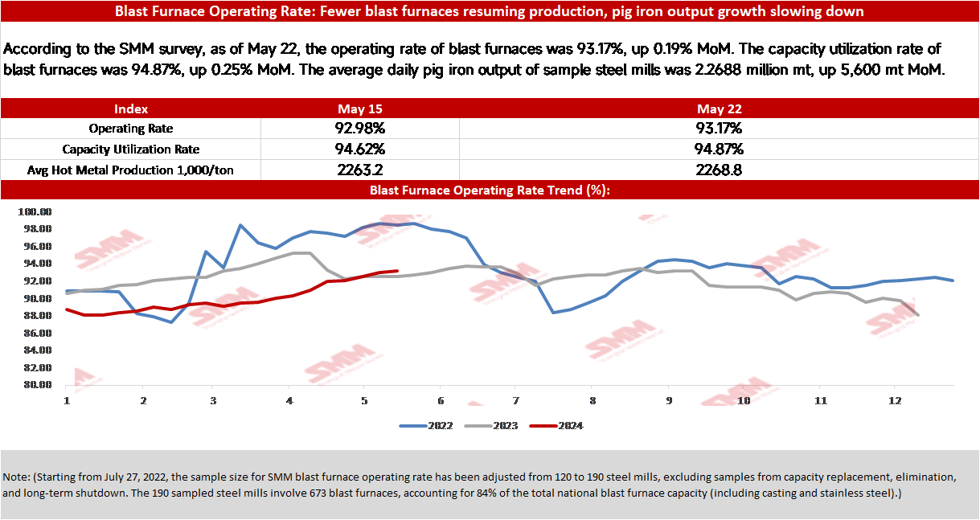The width and height of the screenshot is (980, 520).
Task: Click the 96.00 y-axis label
Action: [x=36, y=246]
